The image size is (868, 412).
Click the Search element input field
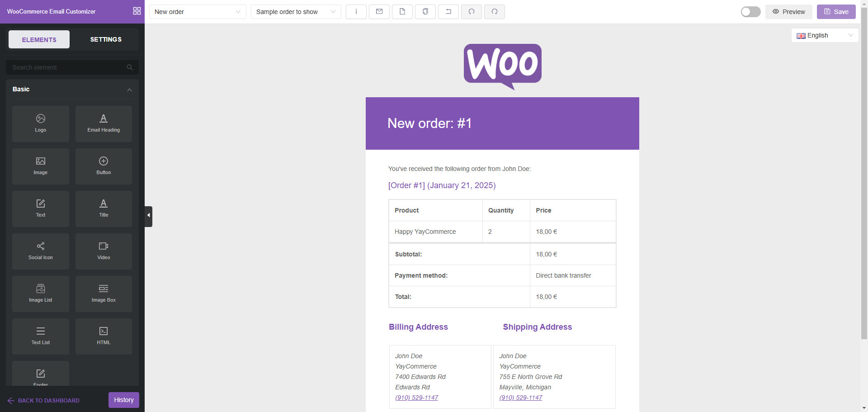[x=68, y=67]
